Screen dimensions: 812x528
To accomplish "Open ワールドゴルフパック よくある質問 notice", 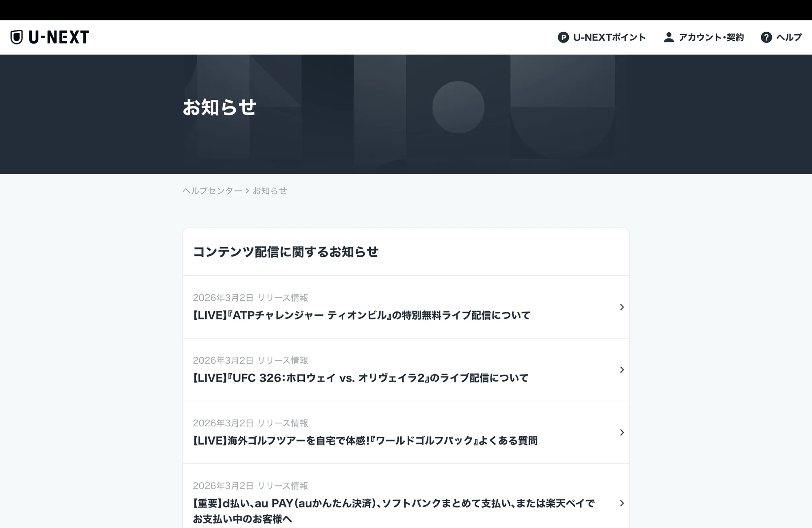I will pos(406,433).
